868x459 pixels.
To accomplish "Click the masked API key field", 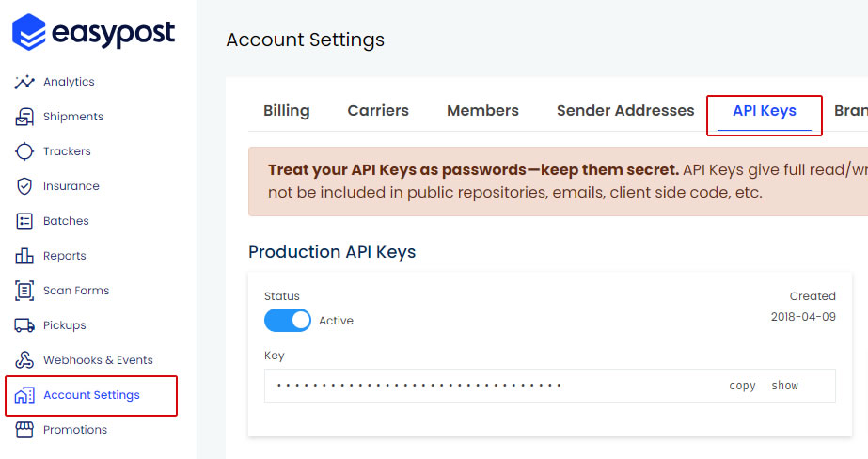I will tap(550, 386).
